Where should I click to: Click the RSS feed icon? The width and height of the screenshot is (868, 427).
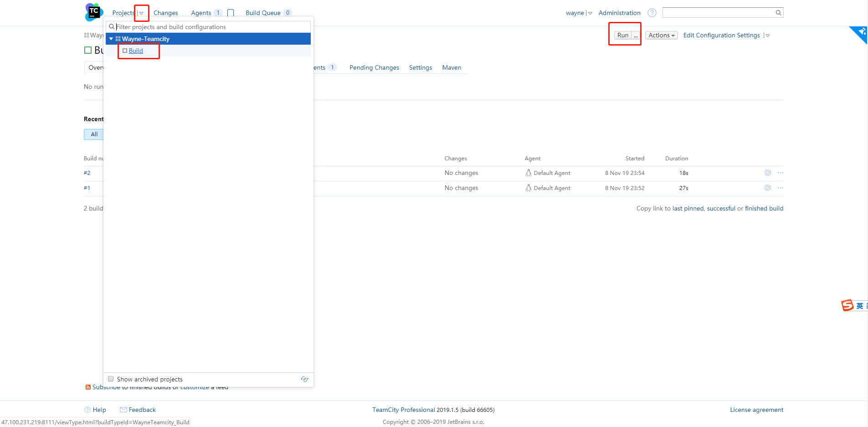tap(88, 387)
